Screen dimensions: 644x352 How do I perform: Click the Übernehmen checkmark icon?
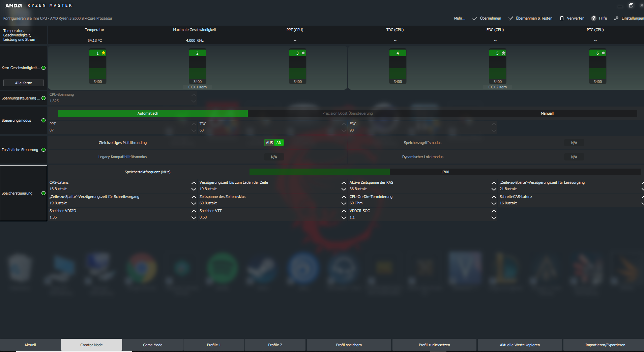[475, 18]
